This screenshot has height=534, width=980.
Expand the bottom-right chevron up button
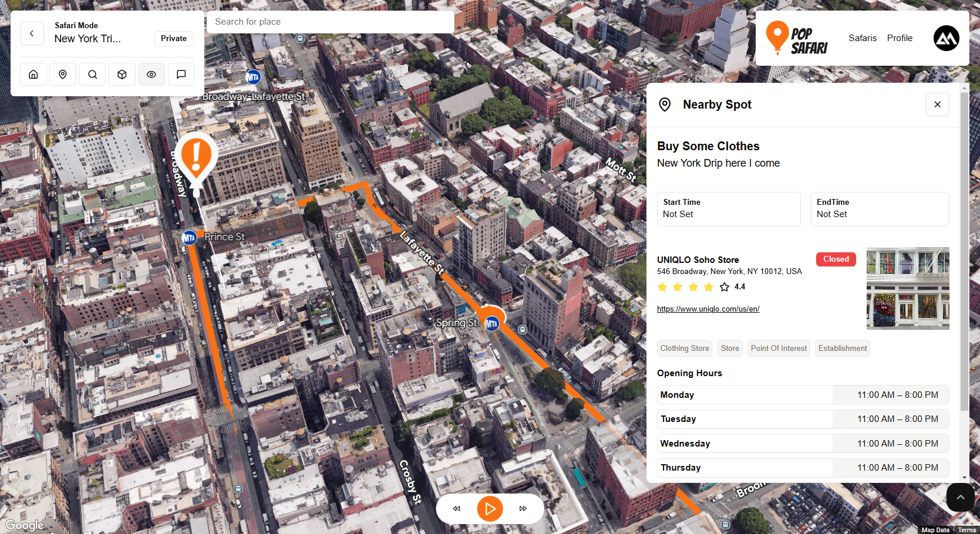[x=961, y=498]
